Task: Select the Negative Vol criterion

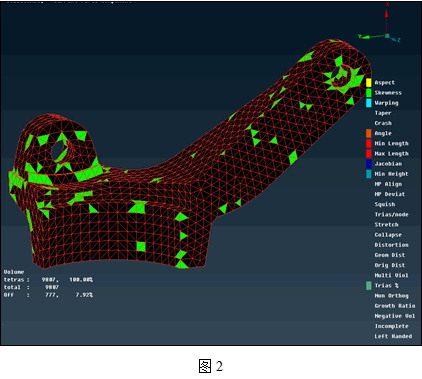Action: click(395, 316)
